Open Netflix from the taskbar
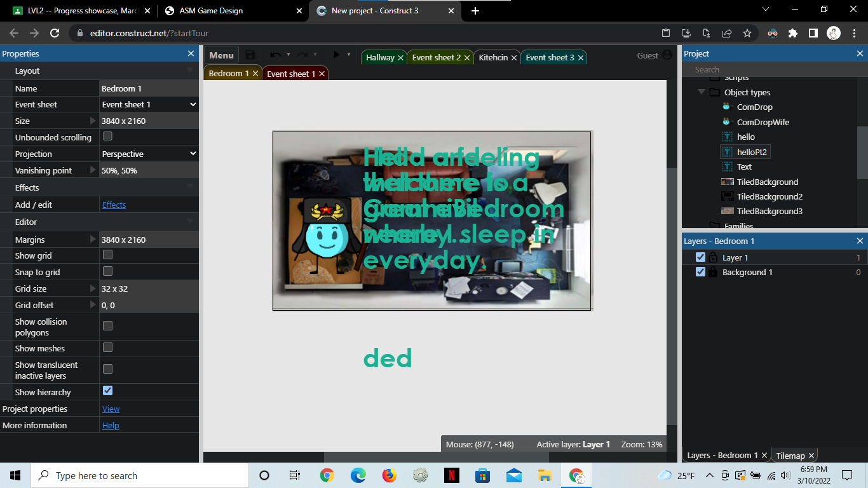This screenshot has width=868, height=488. pyautogui.click(x=451, y=475)
